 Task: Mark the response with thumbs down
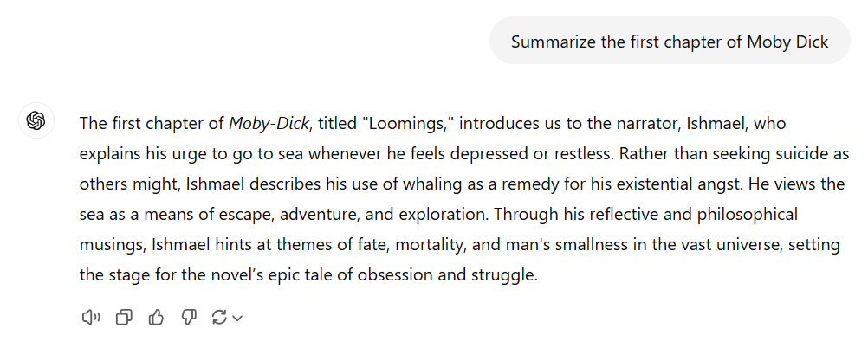pos(189,318)
